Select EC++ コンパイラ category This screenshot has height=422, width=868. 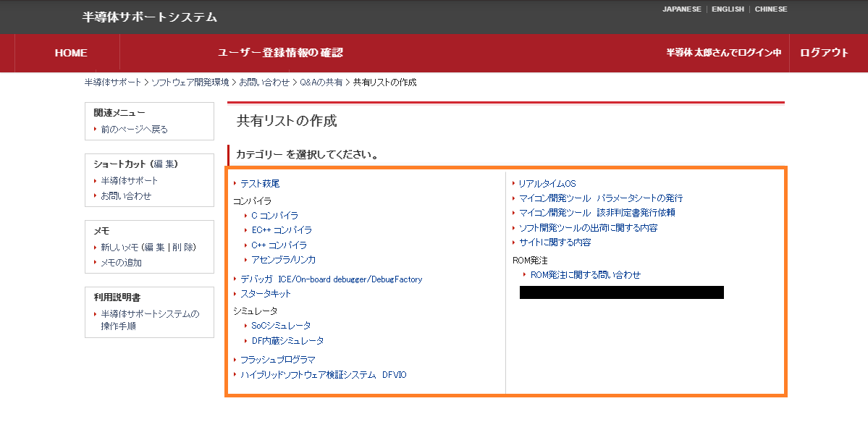[281, 230]
